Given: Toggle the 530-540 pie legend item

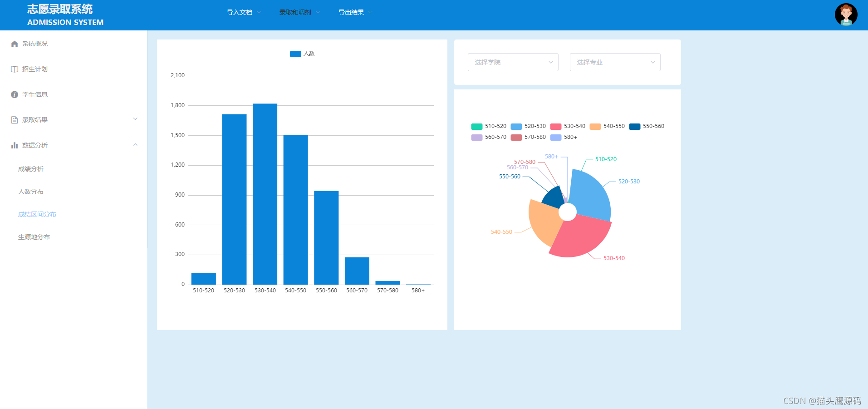Looking at the screenshot, I should [568, 126].
